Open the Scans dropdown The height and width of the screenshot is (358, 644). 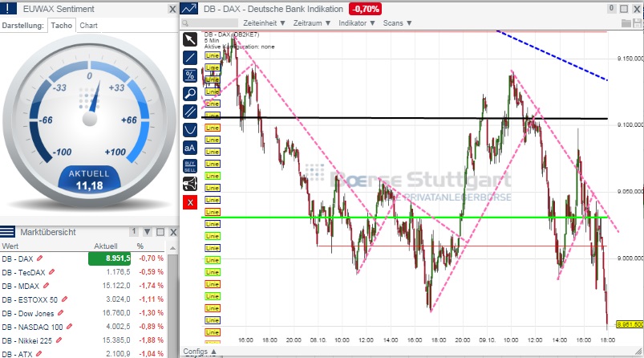(x=397, y=23)
